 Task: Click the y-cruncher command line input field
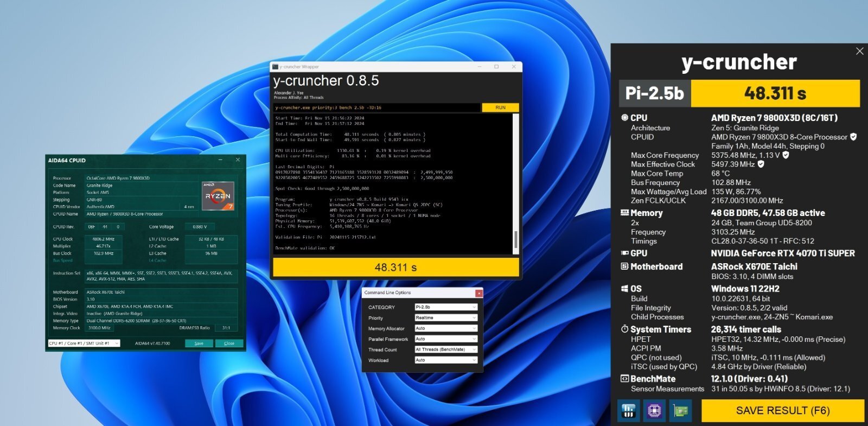pyautogui.click(x=376, y=107)
